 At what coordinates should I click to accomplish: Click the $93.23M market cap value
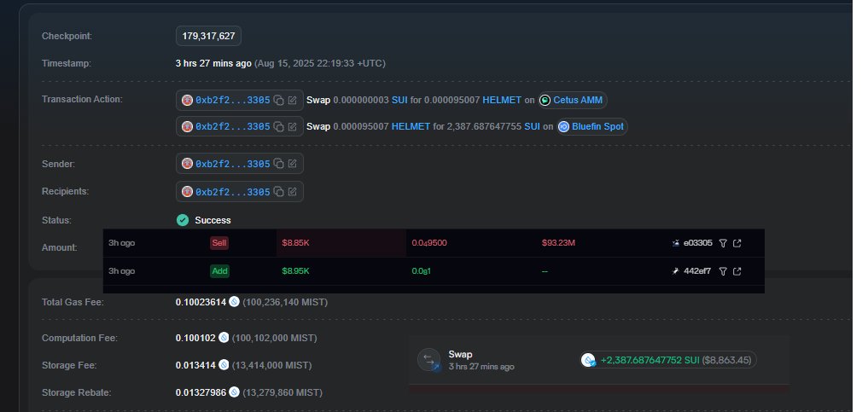coord(558,243)
